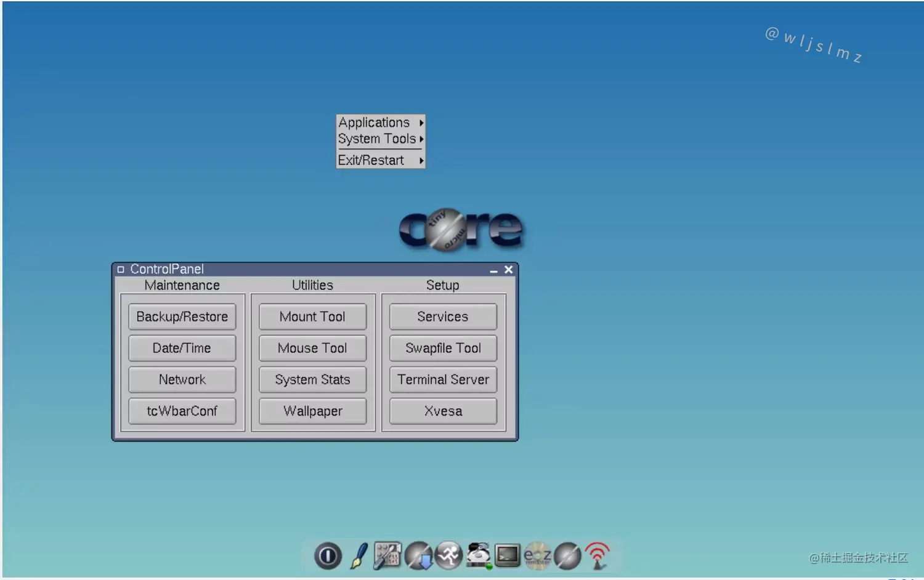Screen dimensions: 924x580
Task: Open the red WiFi antenna dock icon
Action: pos(597,556)
